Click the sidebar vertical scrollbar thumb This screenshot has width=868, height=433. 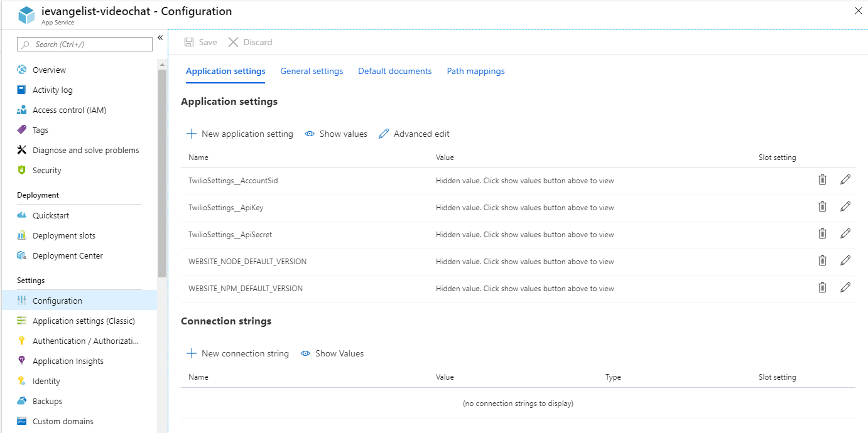point(162,173)
